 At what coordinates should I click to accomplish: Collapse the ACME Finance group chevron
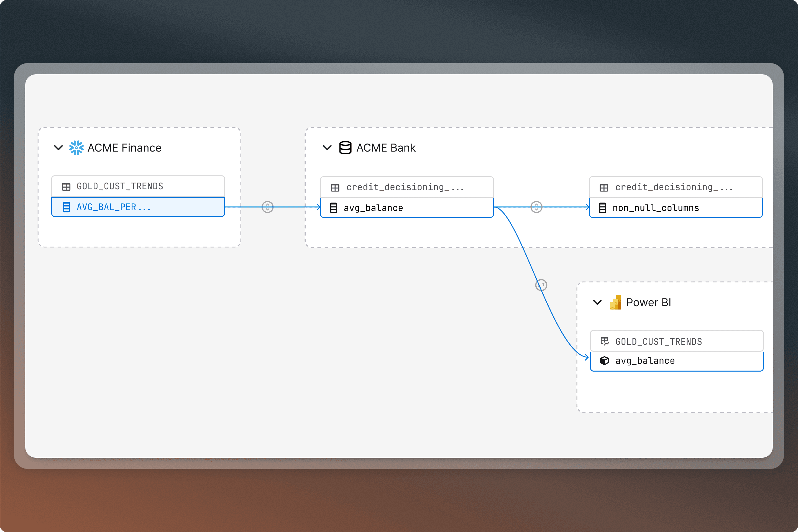point(58,148)
